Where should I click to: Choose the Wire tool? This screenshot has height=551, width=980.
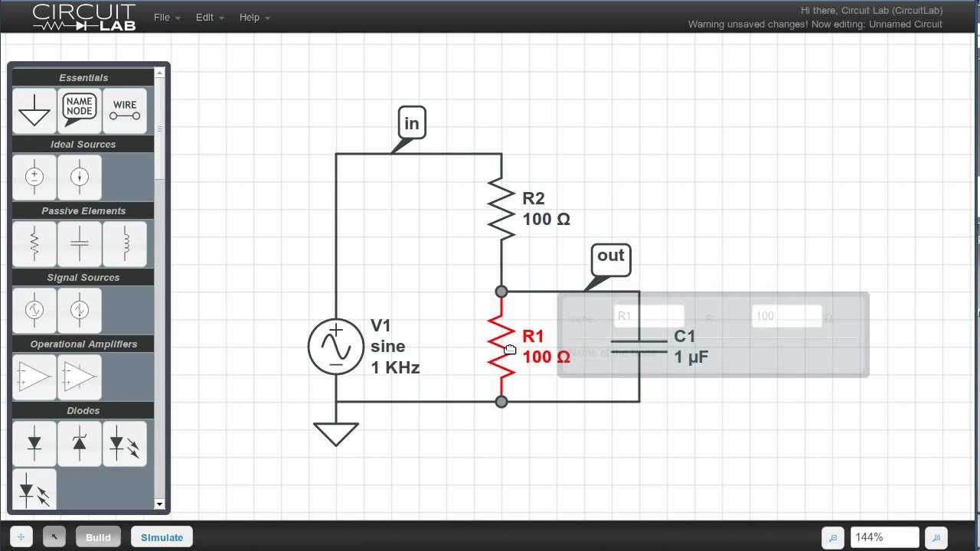[125, 110]
